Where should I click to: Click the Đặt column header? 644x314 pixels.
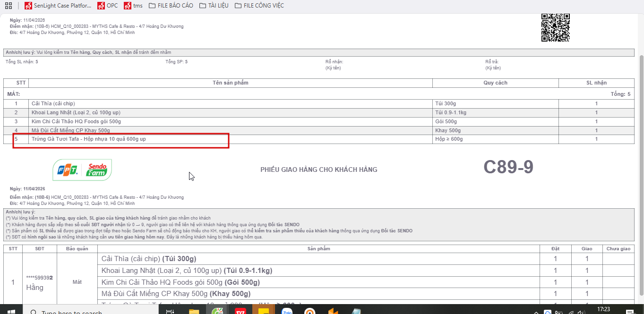[555, 248]
